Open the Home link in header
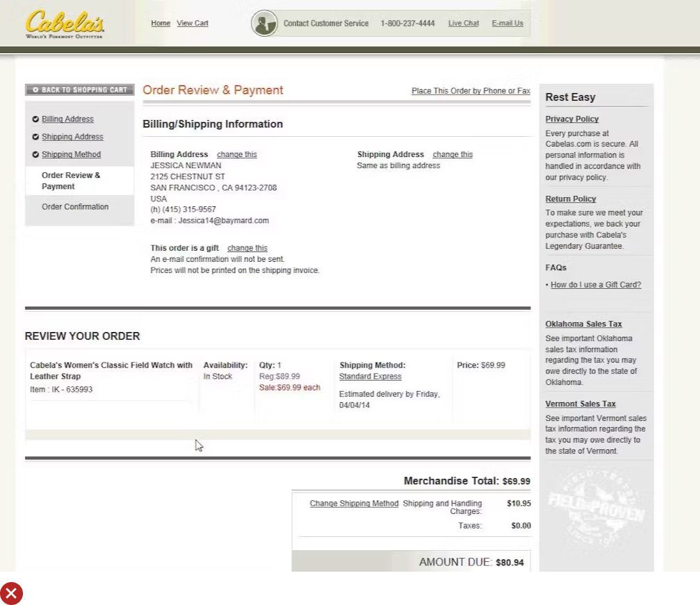 tap(161, 23)
